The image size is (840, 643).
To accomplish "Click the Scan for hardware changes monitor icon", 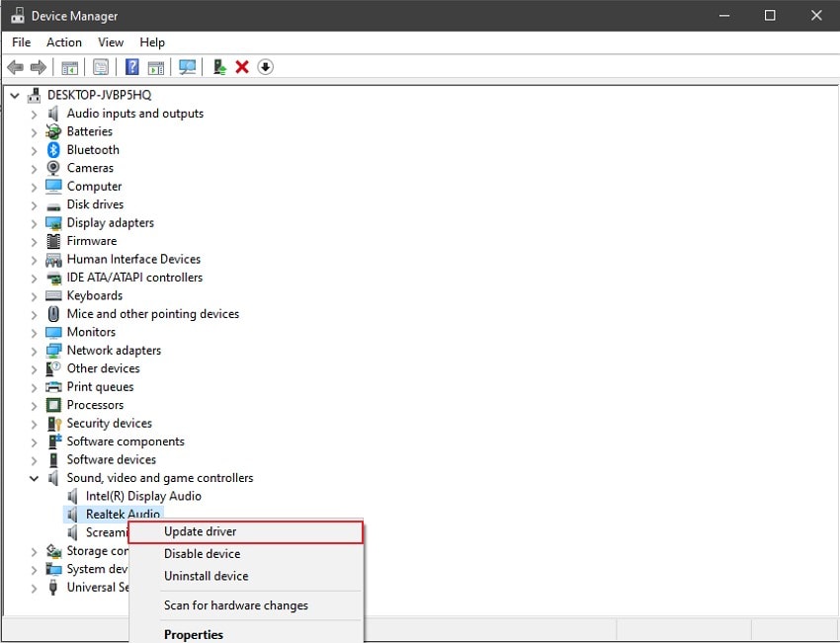I will tap(187, 67).
